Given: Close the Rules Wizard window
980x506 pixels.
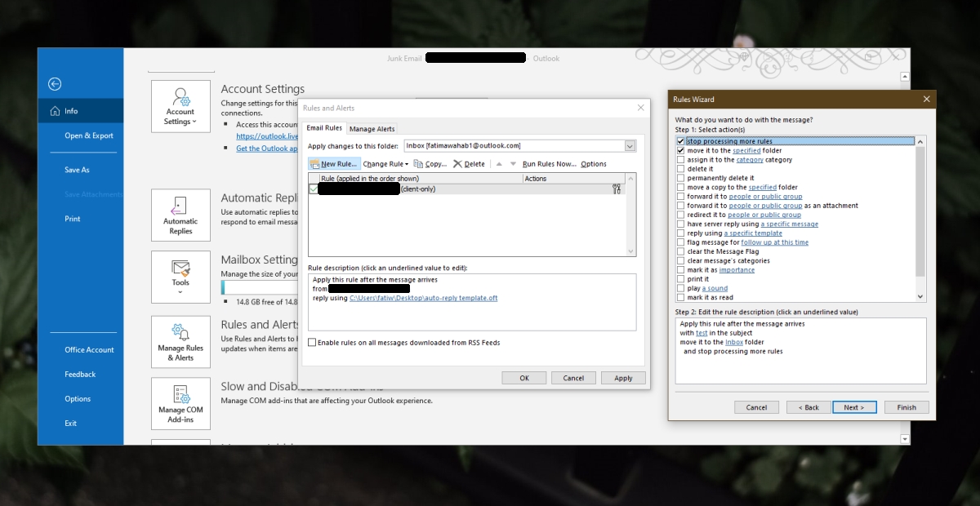Looking at the screenshot, I should click(x=926, y=99).
